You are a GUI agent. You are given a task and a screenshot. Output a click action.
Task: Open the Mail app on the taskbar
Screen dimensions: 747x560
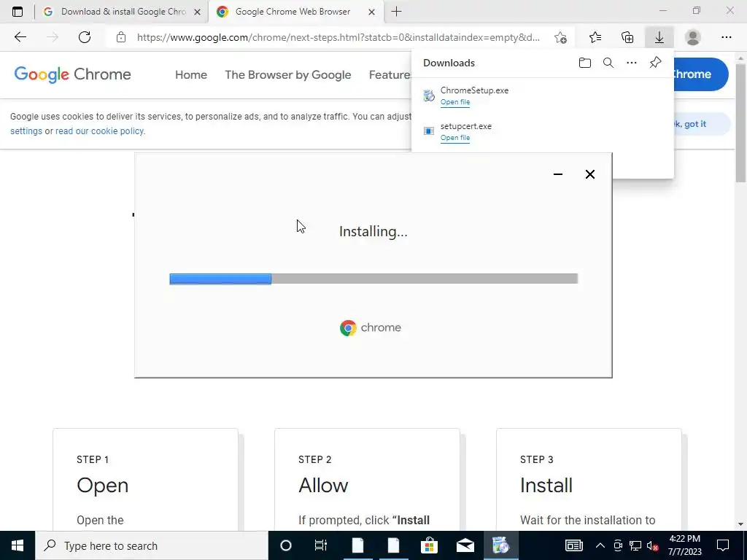pos(465,545)
